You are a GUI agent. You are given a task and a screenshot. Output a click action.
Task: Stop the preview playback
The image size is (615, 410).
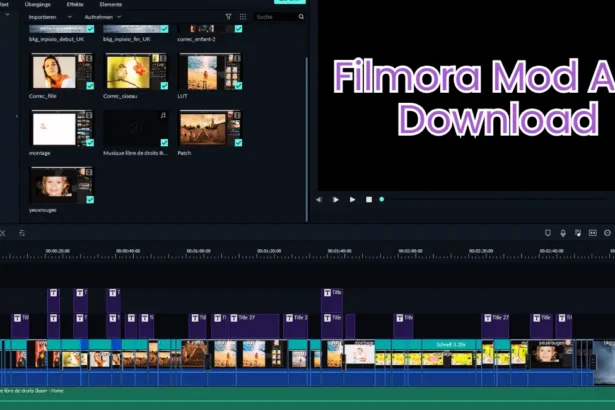pyautogui.click(x=369, y=200)
